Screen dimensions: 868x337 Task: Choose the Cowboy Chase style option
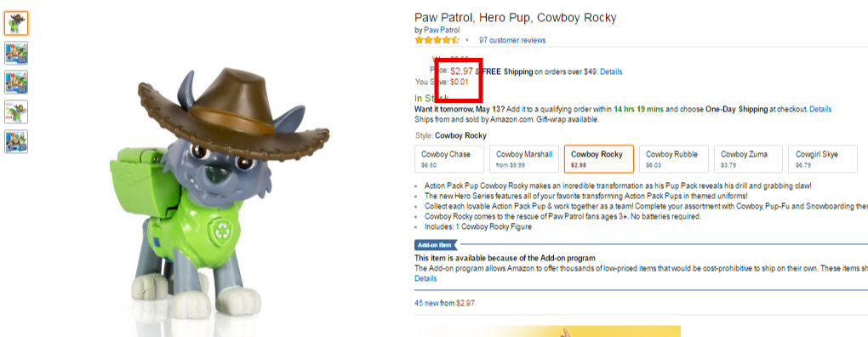point(449,159)
